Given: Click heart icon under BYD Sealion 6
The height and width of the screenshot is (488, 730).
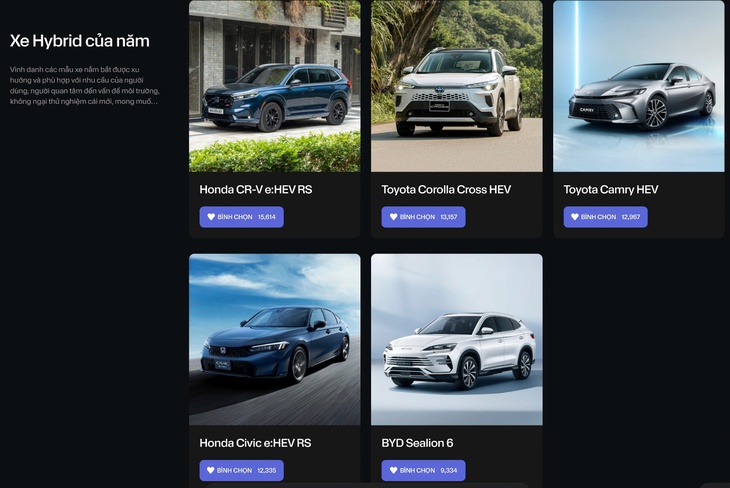Looking at the screenshot, I should click(393, 470).
